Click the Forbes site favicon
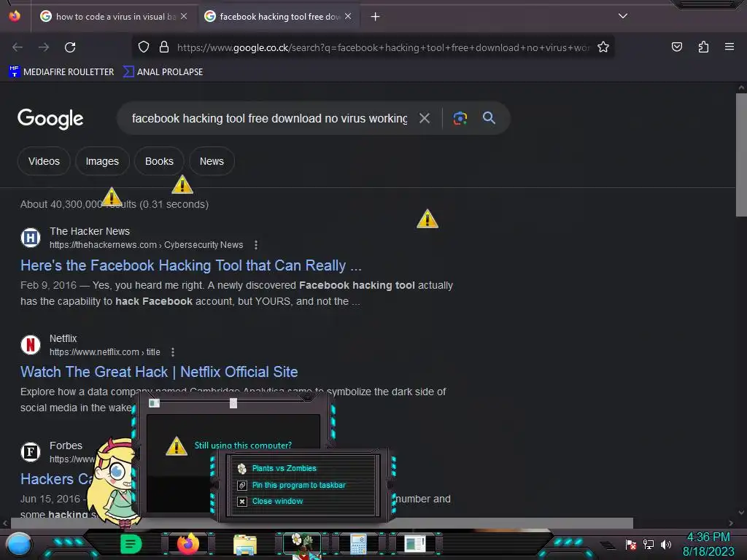The width and height of the screenshot is (747, 560). (31, 451)
